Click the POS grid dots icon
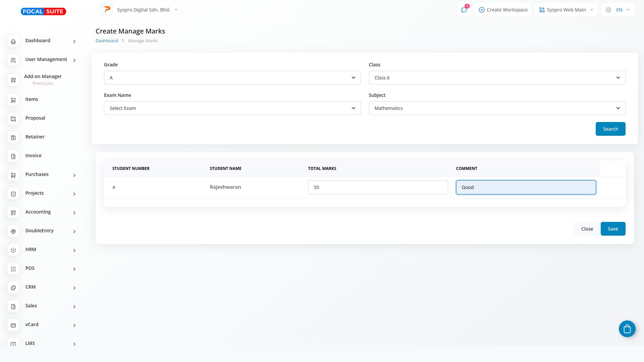The height and width of the screenshot is (362, 644). [x=13, y=269]
